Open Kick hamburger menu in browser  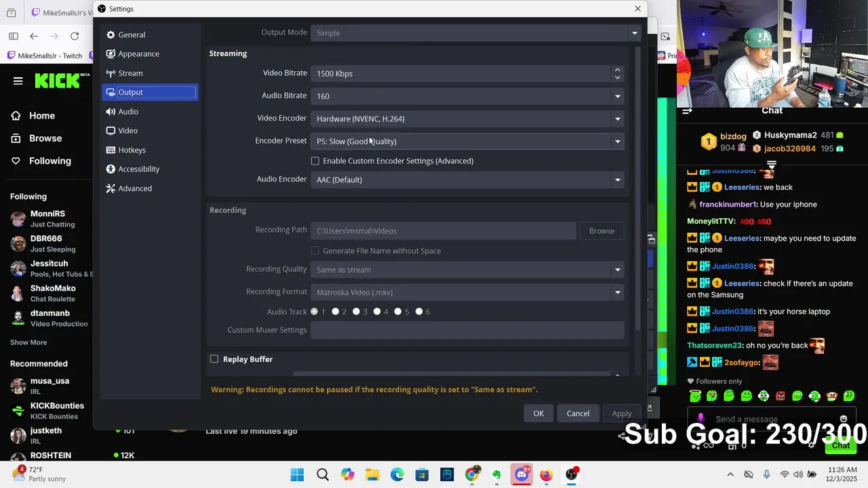click(x=18, y=81)
